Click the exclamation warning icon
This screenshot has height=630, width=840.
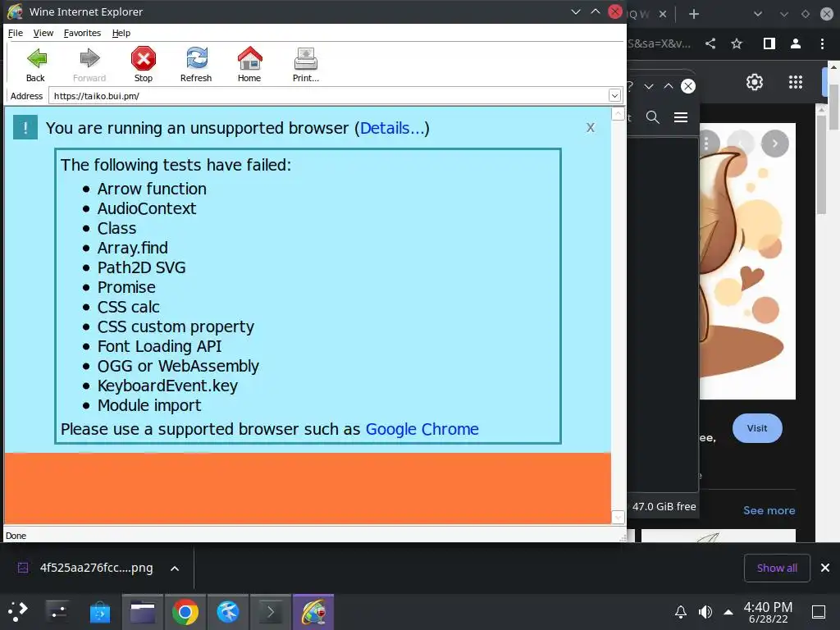click(25, 127)
